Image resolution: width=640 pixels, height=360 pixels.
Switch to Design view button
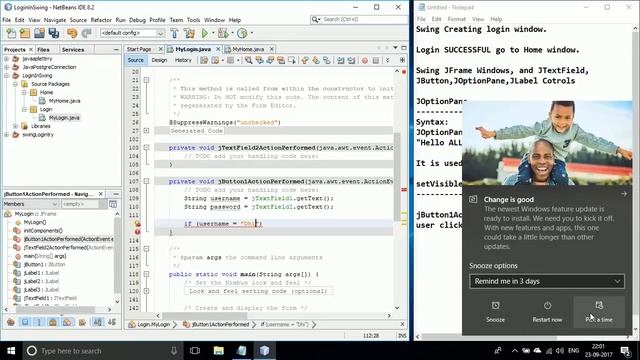(159, 60)
